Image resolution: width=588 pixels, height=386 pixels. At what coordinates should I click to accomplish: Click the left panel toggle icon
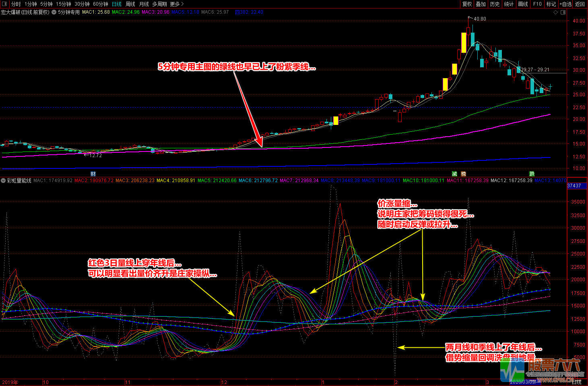tap(5, 4)
